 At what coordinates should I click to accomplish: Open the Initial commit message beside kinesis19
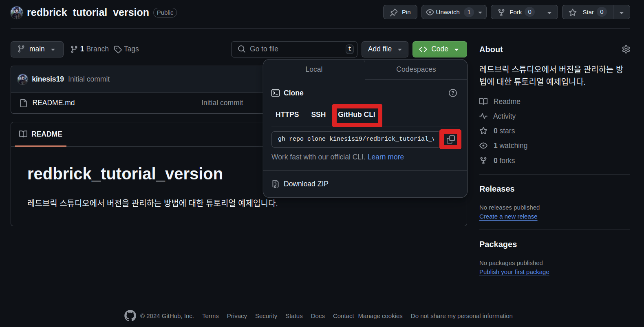(x=89, y=79)
